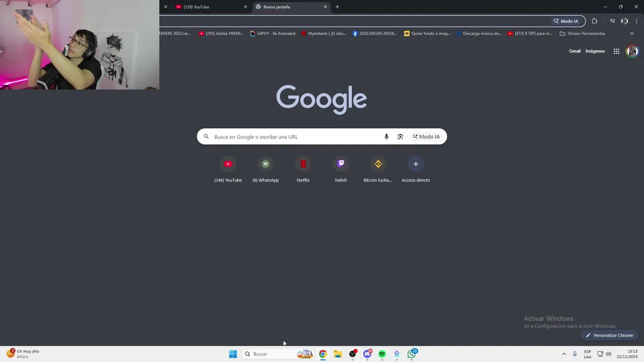
Task: Open the purple diamond app in taskbar
Action: point(397,354)
